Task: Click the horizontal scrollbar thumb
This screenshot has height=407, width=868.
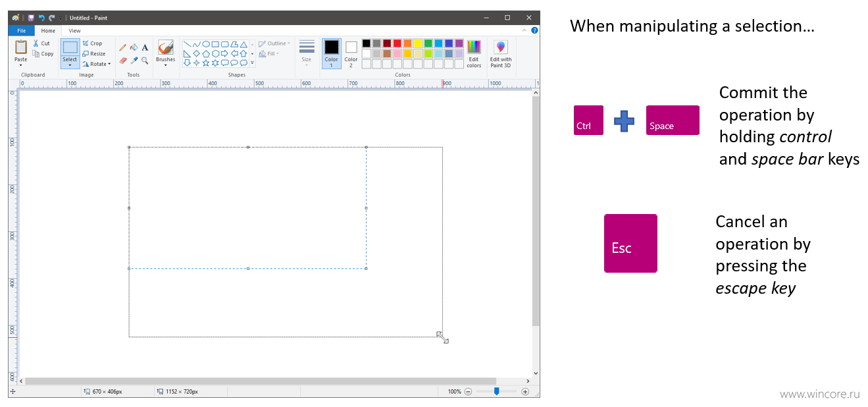Action: coord(261,381)
